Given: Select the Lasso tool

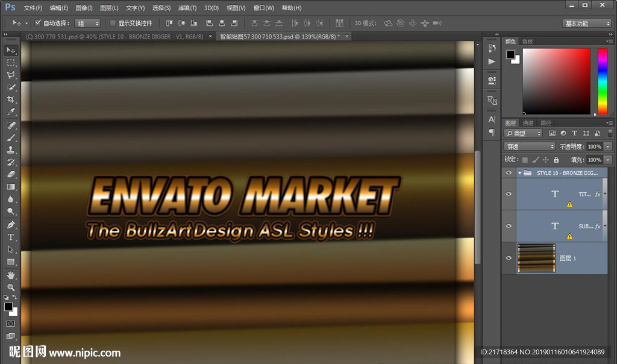Looking at the screenshot, I should click(11, 75).
